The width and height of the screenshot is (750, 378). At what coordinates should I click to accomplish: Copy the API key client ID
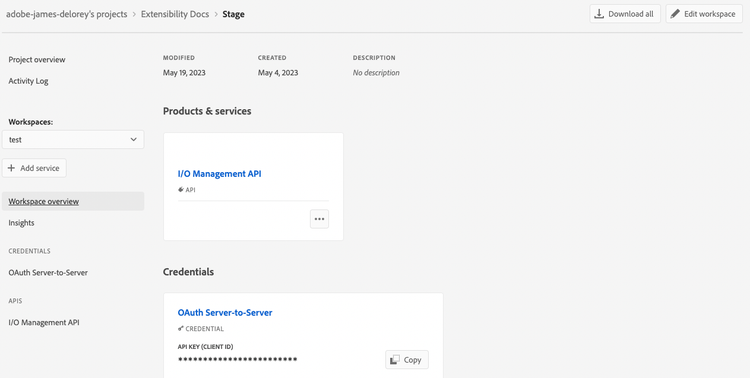click(407, 360)
